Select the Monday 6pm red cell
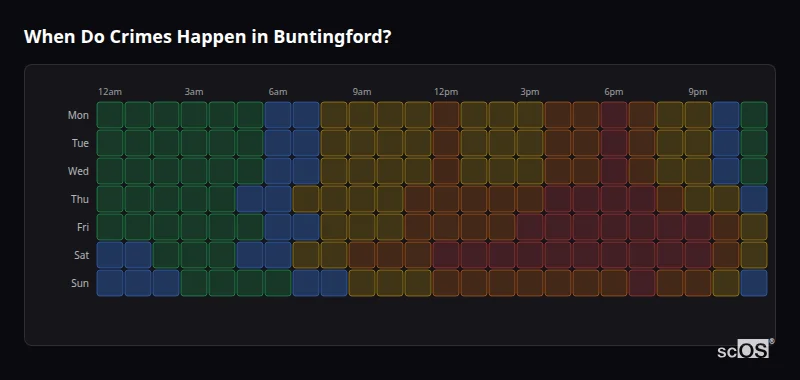 [x=614, y=115]
